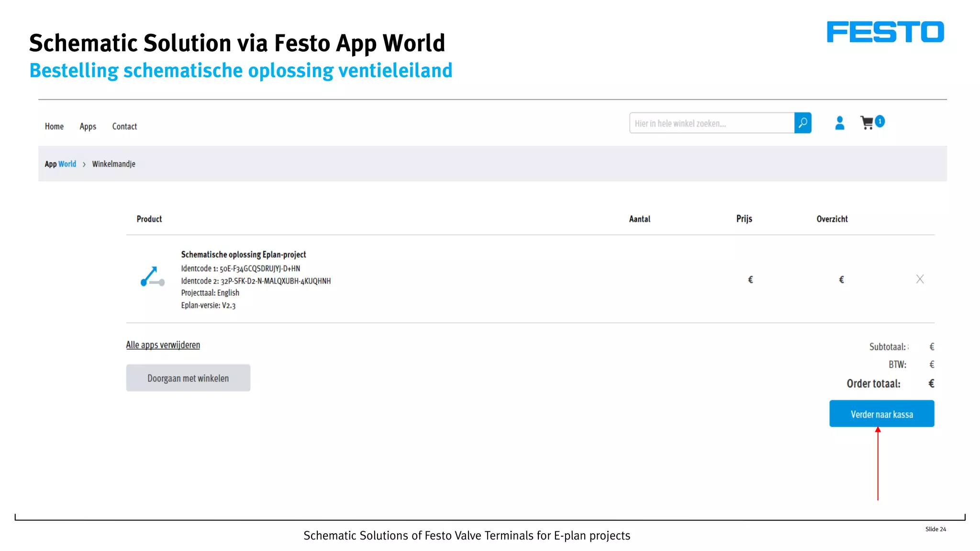Click the Festo logo
980x551 pixels.
click(x=885, y=32)
